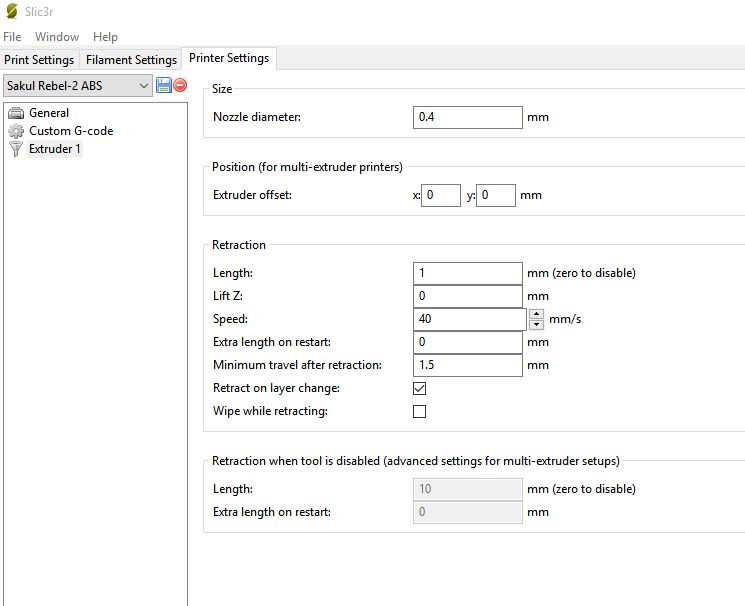Click the red delete preset icon

tap(181, 86)
